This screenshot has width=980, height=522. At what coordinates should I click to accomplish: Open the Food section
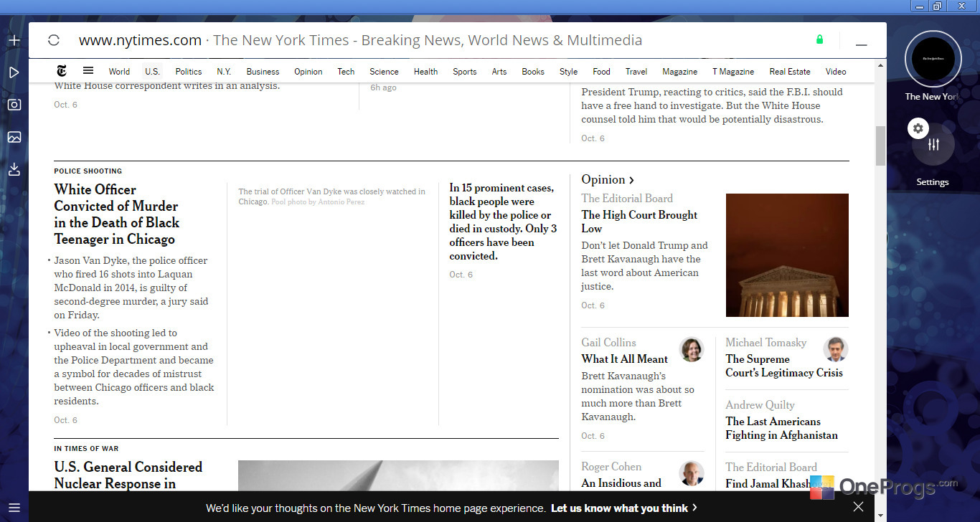pos(601,72)
